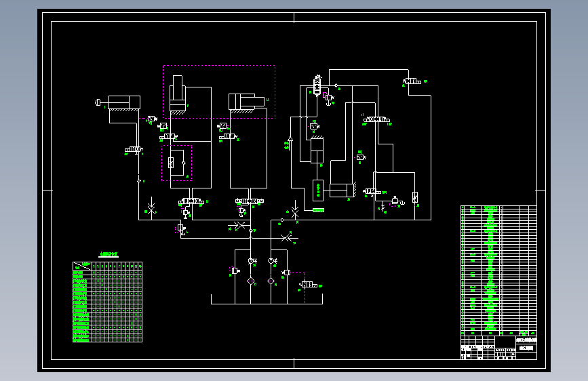
Task: Select the title block in bottom-right corner
Action: [498, 348]
